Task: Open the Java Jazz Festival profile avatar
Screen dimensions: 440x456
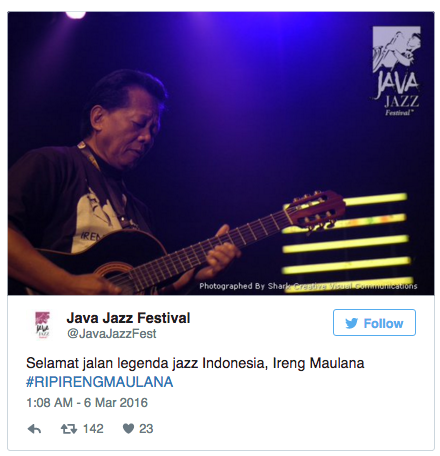Action: [42, 325]
